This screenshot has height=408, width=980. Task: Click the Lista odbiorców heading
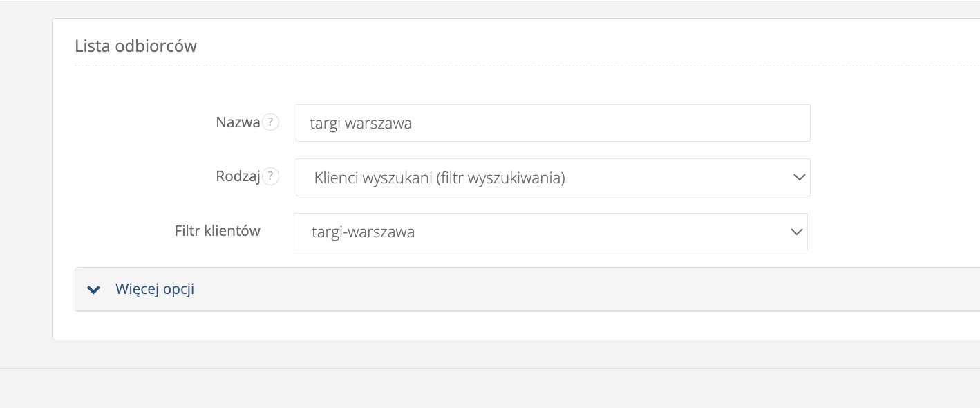[x=135, y=46]
